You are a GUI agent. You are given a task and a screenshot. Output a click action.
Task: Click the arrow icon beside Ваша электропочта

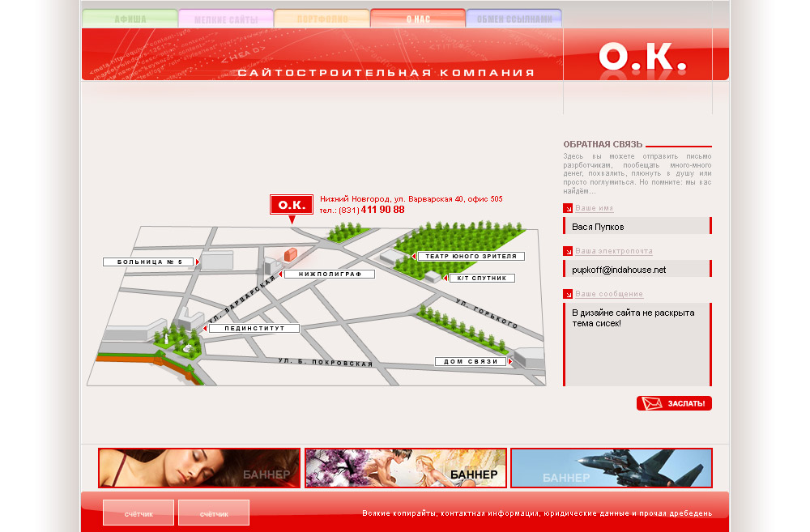pyautogui.click(x=568, y=251)
